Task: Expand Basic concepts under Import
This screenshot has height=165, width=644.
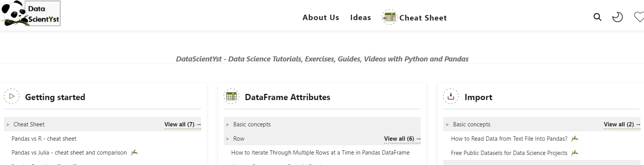Action: point(471,124)
